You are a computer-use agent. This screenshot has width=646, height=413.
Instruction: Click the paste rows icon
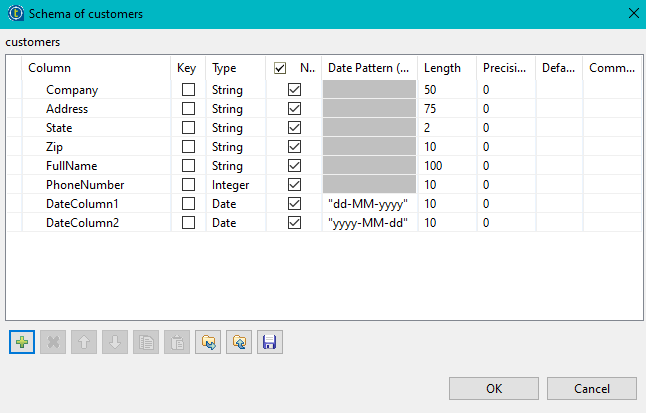tap(177, 342)
